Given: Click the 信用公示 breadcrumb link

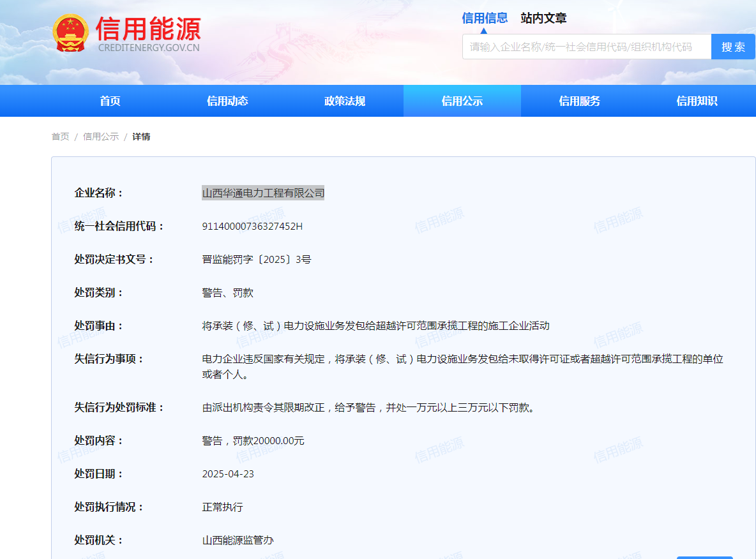Looking at the screenshot, I should [101, 137].
